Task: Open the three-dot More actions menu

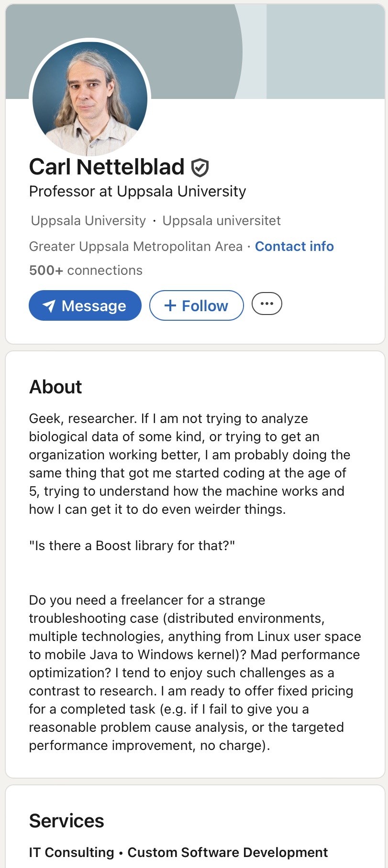Action: click(x=266, y=304)
